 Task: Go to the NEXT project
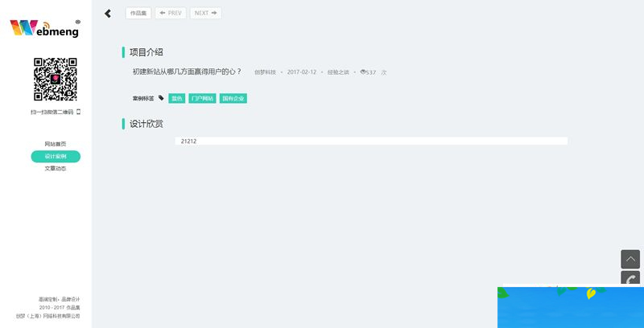pyautogui.click(x=205, y=14)
